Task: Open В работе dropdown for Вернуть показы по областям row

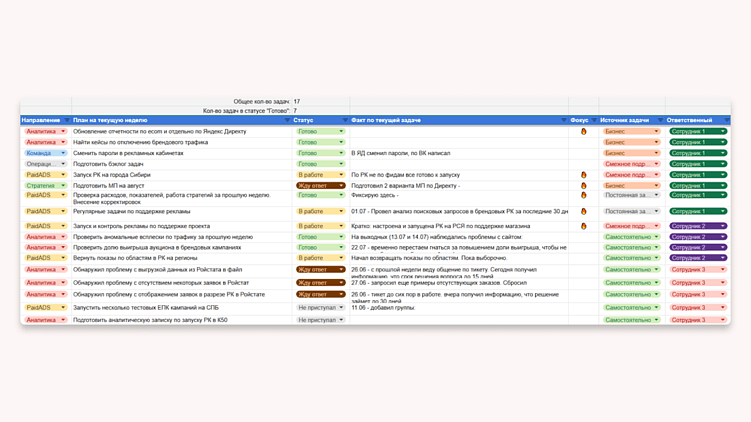Action: click(x=320, y=258)
